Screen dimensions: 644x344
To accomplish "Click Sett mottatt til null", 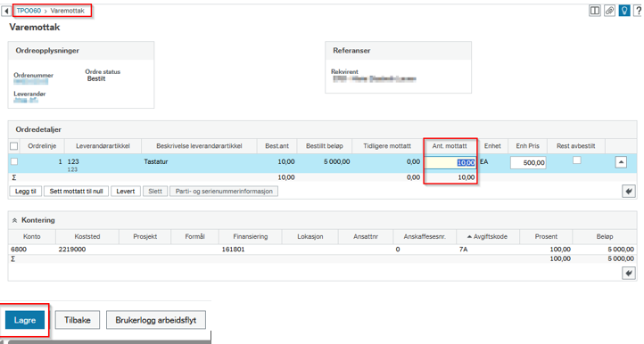I will tap(77, 192).
